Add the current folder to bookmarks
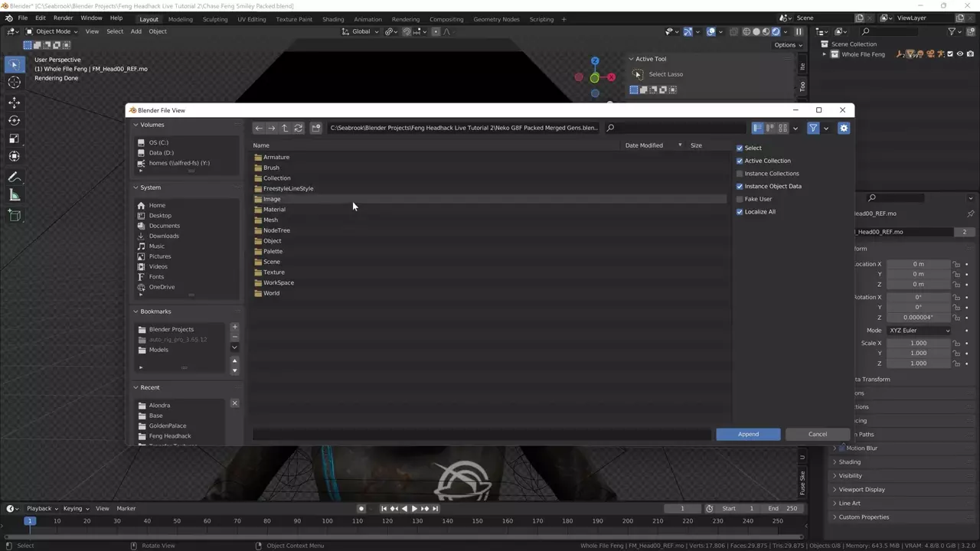This screenshot has width=980, height=551. click(x=234, y=328)
